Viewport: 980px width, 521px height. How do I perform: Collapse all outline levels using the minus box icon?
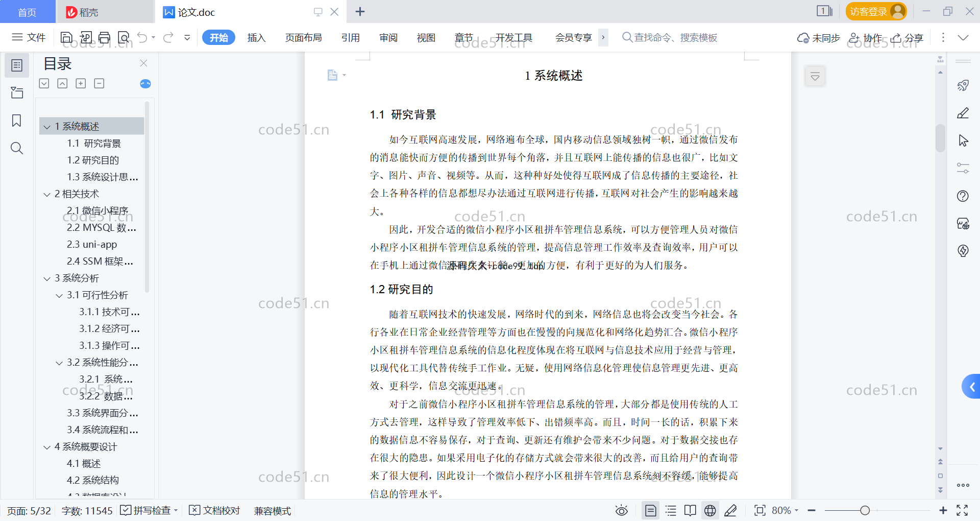pos(99,83)
